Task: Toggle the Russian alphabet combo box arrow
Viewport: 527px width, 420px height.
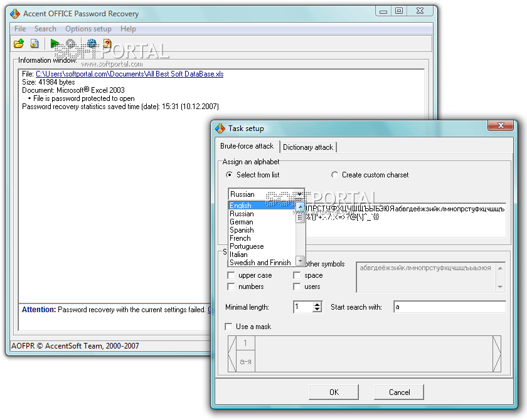Action: 299,194
